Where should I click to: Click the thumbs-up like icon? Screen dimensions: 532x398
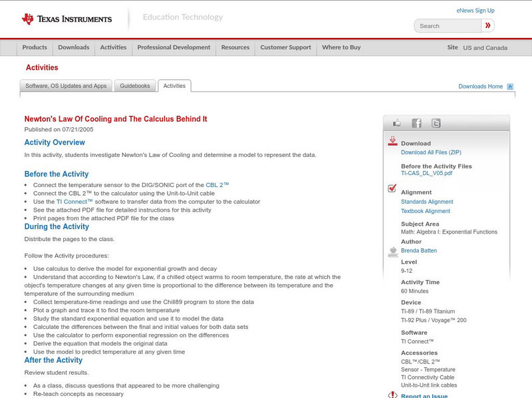[396, 123]
